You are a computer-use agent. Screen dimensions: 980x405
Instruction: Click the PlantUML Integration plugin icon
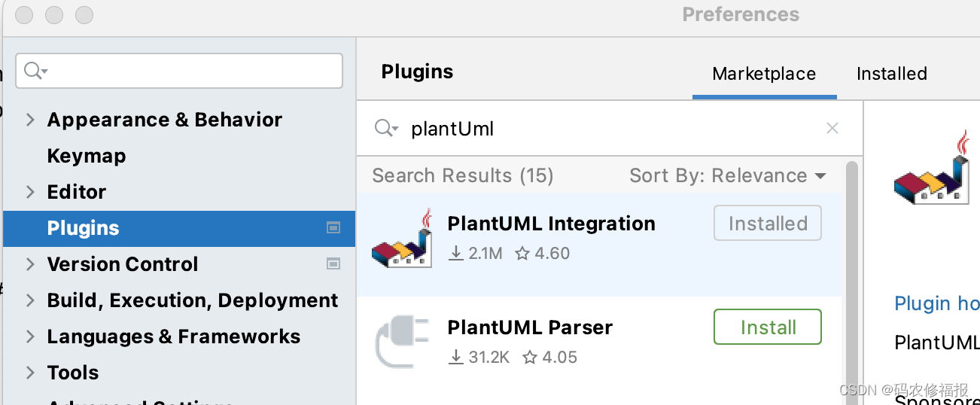coord(402,239)
